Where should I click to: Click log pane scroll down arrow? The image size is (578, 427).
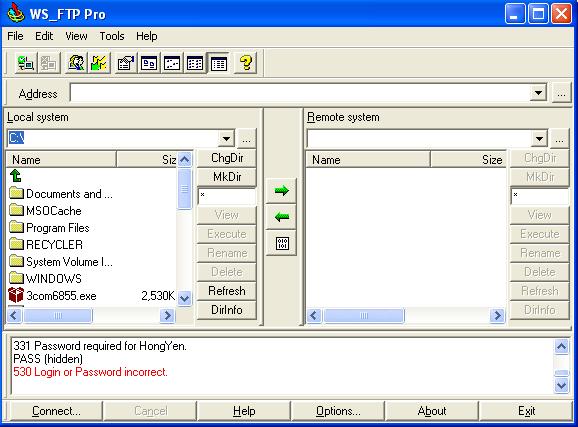(x=561, y=385)
